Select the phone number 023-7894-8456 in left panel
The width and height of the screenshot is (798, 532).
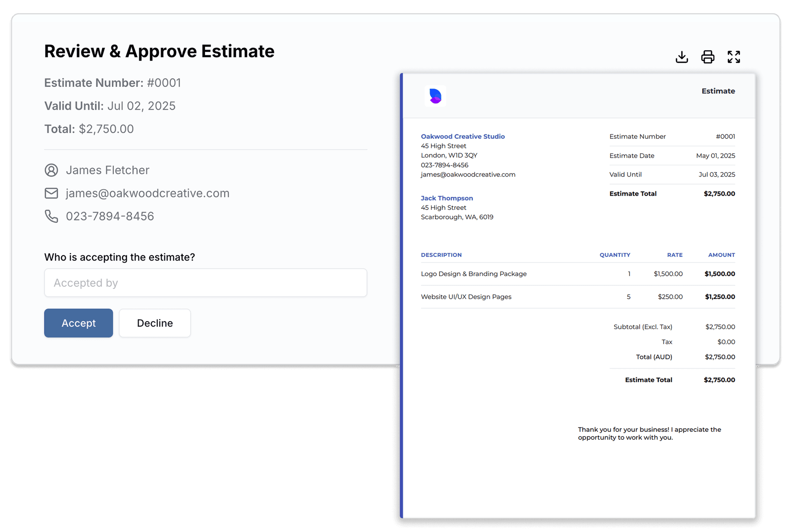(x=110, y=216)
